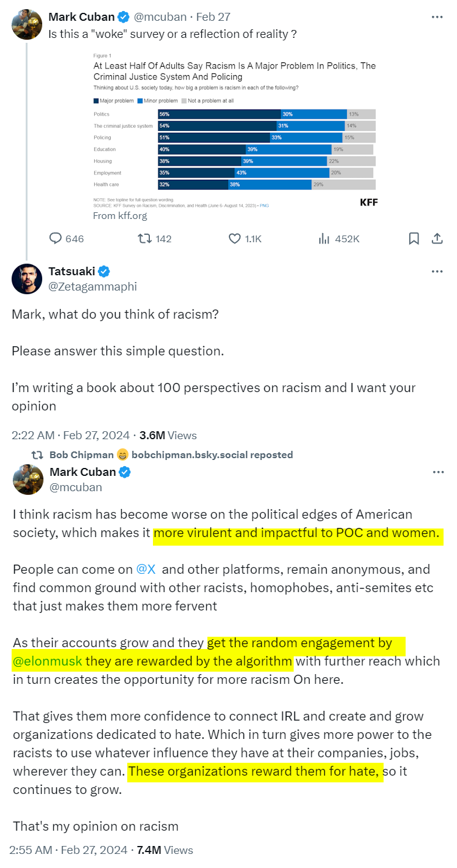Open Tatsuaki's profile picture
This screenshot has width=457, height=868.
tap(27, 279)
